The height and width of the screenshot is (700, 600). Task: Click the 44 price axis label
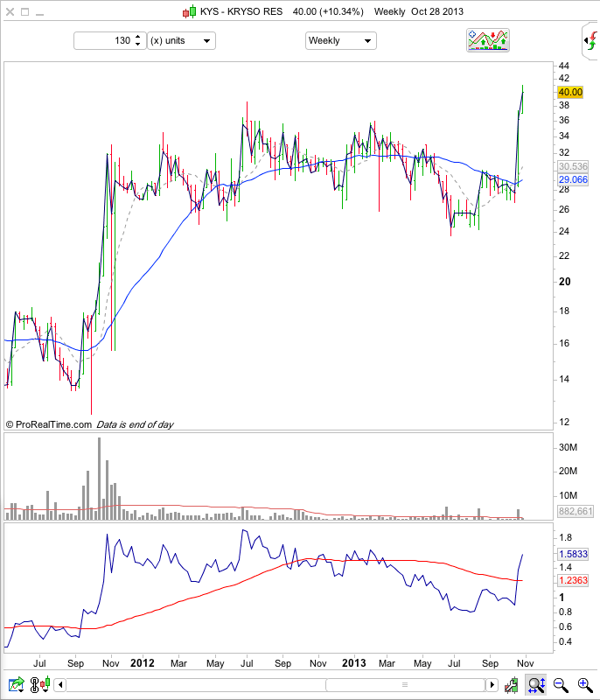564,66
